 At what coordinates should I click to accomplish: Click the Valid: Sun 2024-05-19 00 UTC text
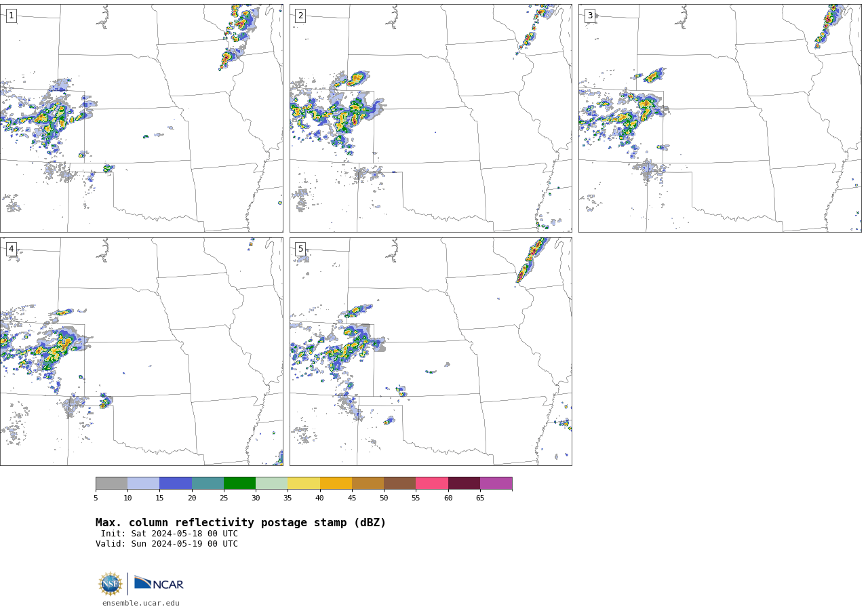click(167, 544)
